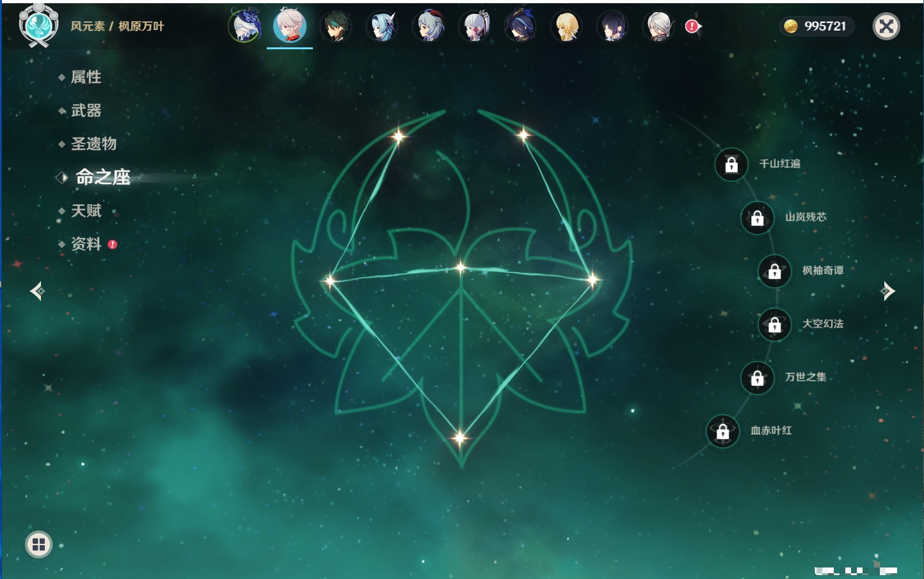The height and width of the screenshot is (579, 924).
Task: Switch to the dark-green-haired character portrait
Action: [x=336, y=26]
